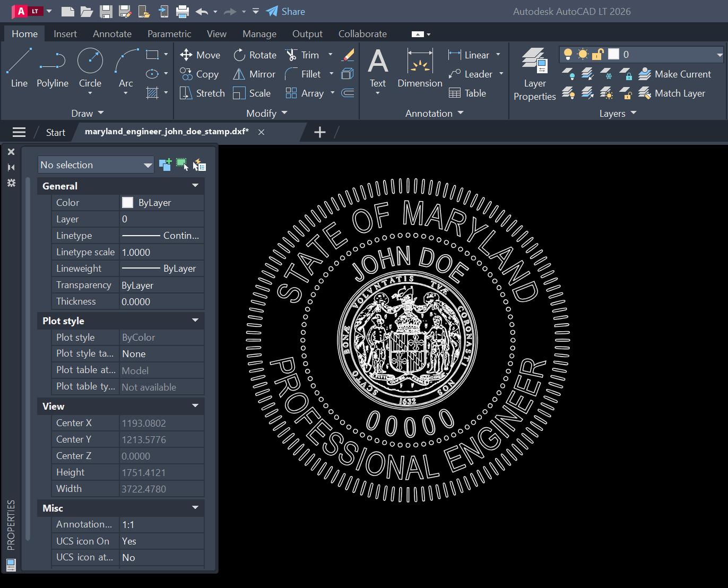Open the Trim dropdown arrow
The height and width of the screenshot is (588, 728).
point(330,55)
